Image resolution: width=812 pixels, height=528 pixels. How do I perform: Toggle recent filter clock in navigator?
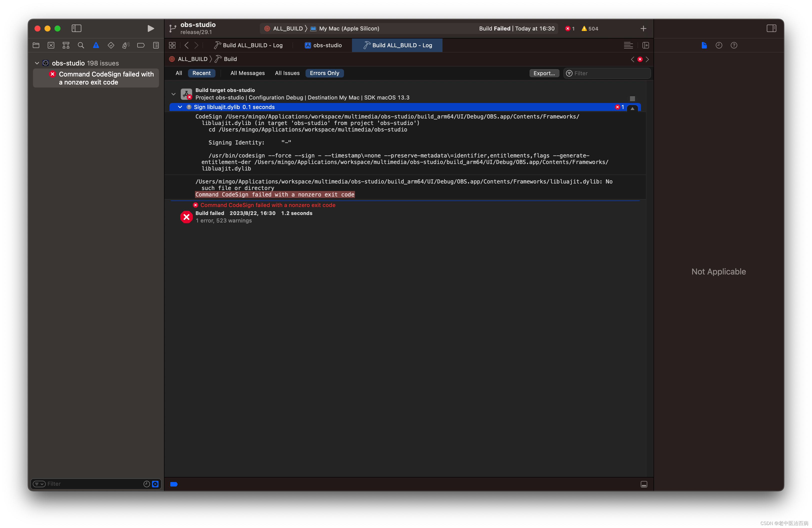click(147, 484)
